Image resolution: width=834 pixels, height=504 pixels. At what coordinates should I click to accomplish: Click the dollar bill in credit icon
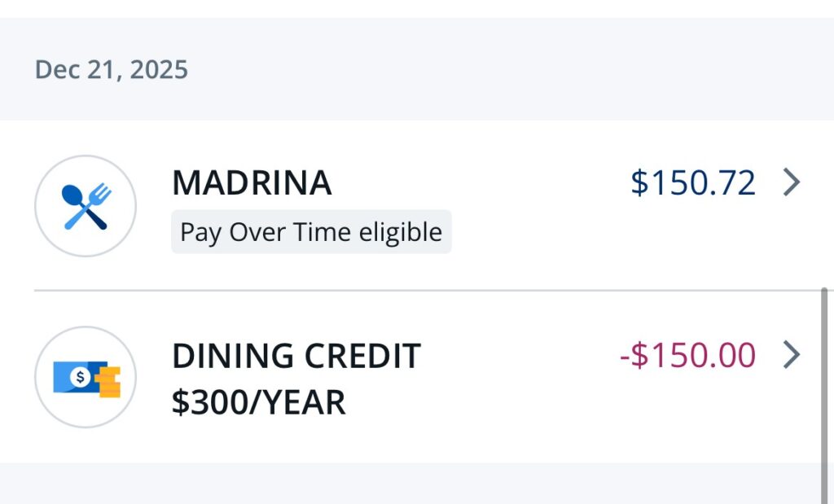(x=77, y=376)
